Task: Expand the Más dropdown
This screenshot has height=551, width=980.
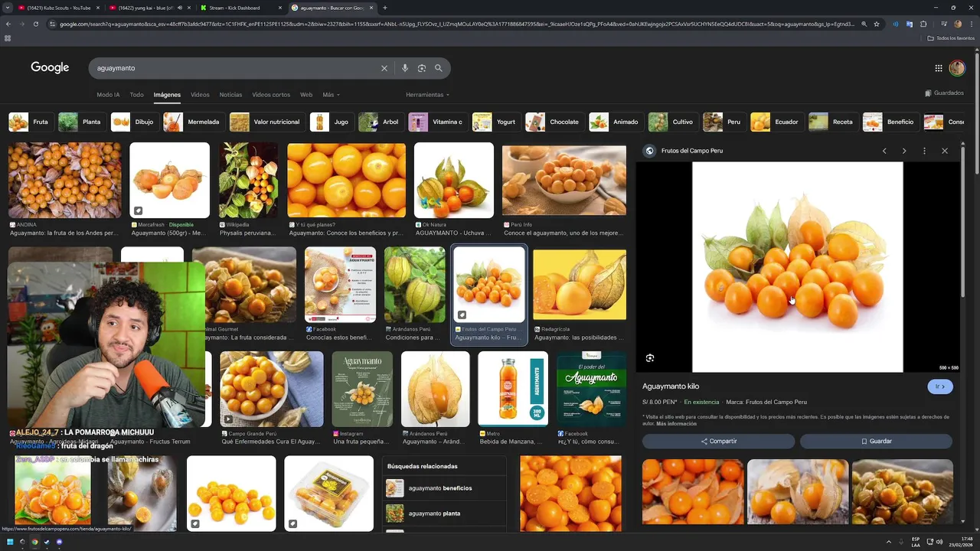Action: (330, 95)
